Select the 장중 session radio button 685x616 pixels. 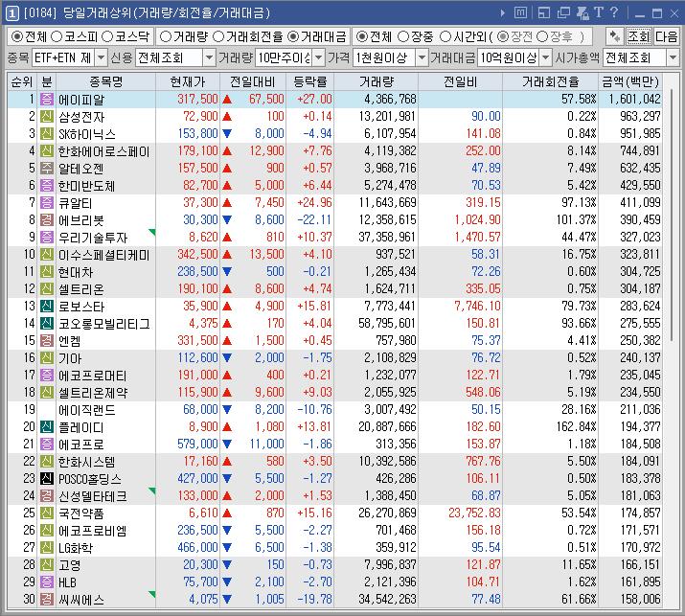pos(403,36)
